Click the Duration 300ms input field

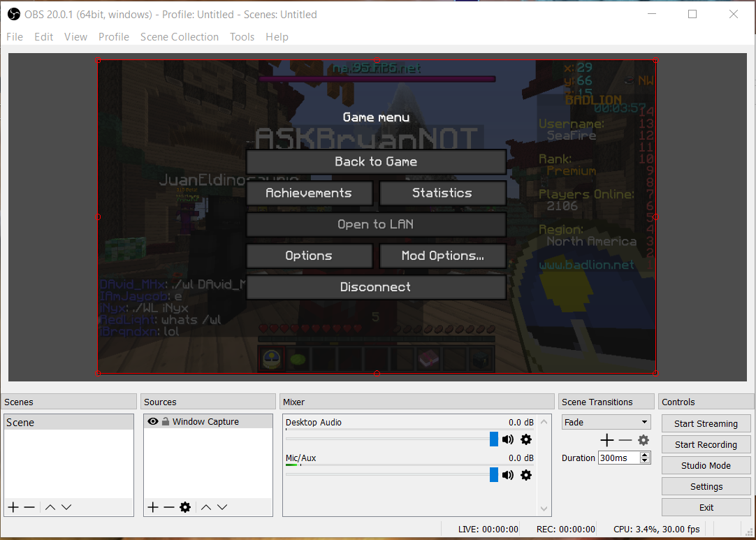pos(619,458)
